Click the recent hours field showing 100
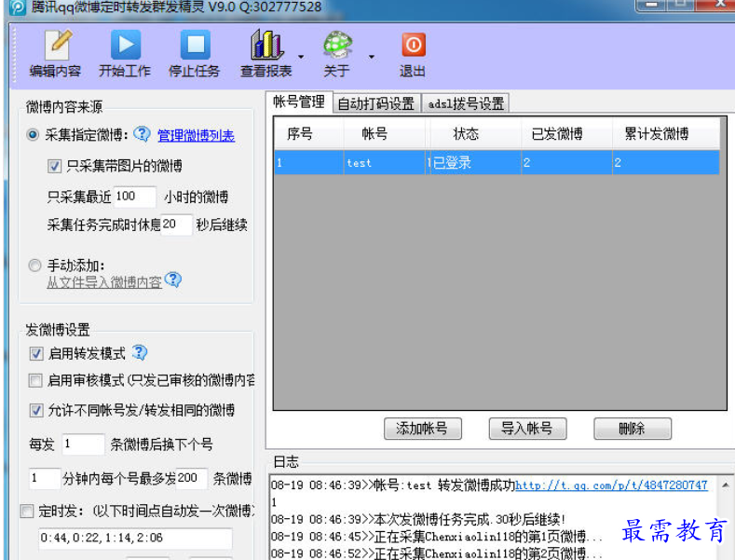735x560 pixels. 134,197
